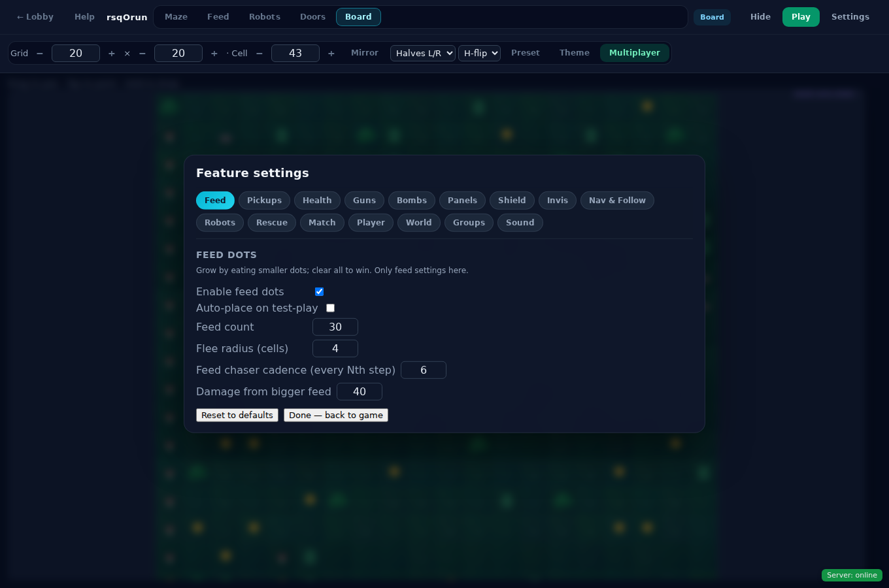Open Settings in top bar
Viewport: 889px width, 588px height.
[850, 17]
